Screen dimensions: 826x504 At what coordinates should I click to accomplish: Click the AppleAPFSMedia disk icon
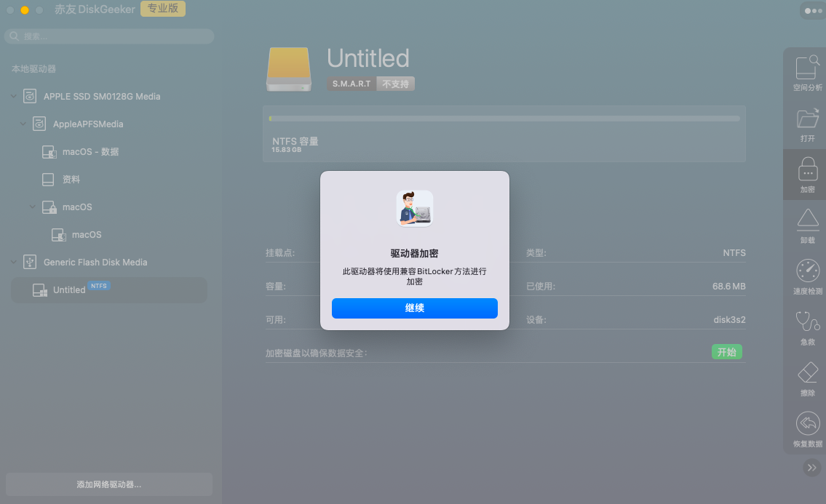39,124
